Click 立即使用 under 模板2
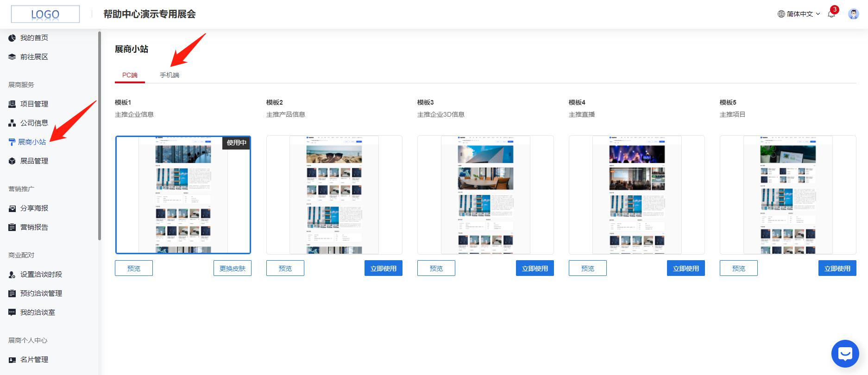This screenshot has height=375, width=868. click(x=383, y=269)
